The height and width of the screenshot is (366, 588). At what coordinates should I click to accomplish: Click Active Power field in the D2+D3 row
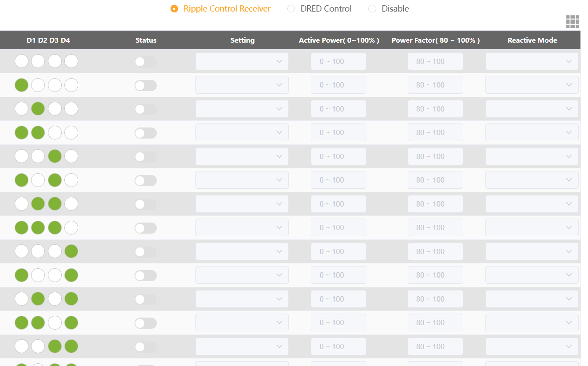tap(338, 204)
